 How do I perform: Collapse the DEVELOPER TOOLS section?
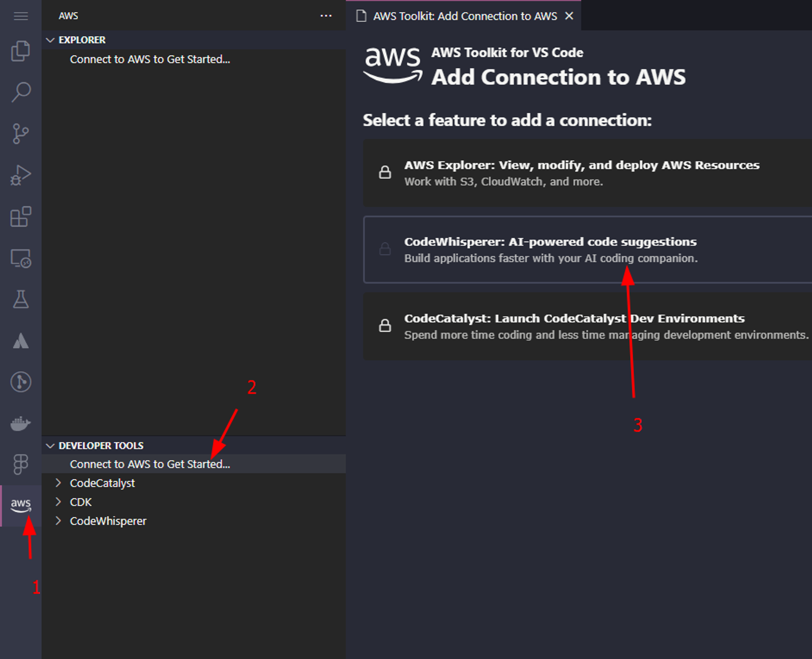50,446
